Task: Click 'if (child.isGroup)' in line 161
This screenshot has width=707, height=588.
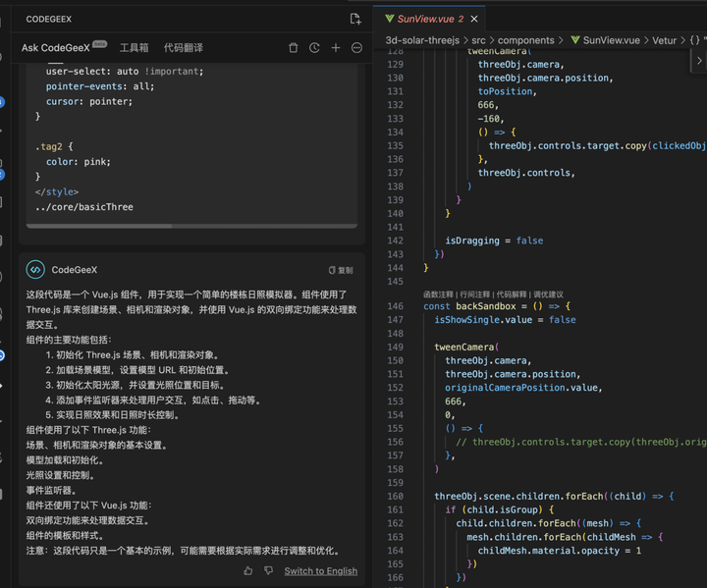Action: pos(494,509)
